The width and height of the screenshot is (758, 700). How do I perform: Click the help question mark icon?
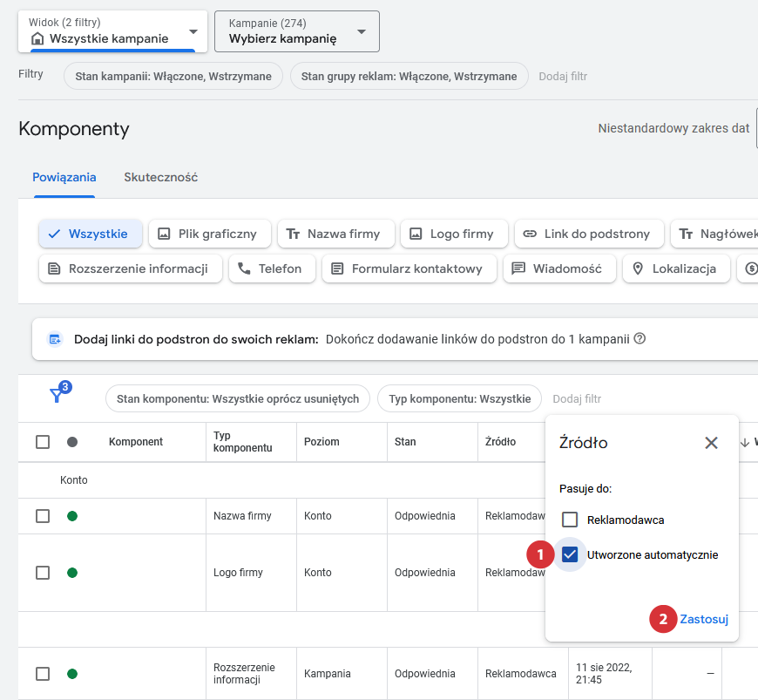(x=640, y=338)
